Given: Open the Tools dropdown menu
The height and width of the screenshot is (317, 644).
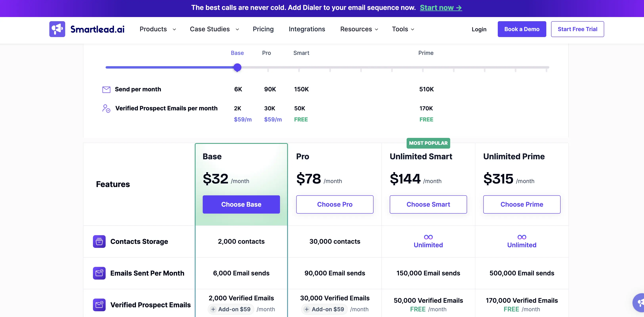Looking at the screenshot, I should (x=403, y=29).
